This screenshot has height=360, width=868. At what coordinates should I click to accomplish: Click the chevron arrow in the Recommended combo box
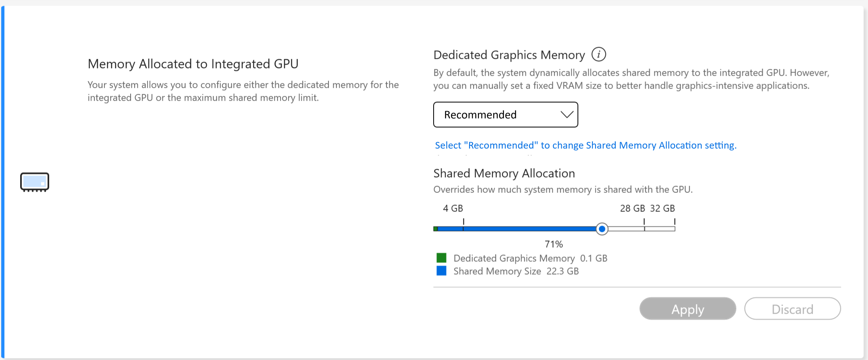tap(567, 115)
